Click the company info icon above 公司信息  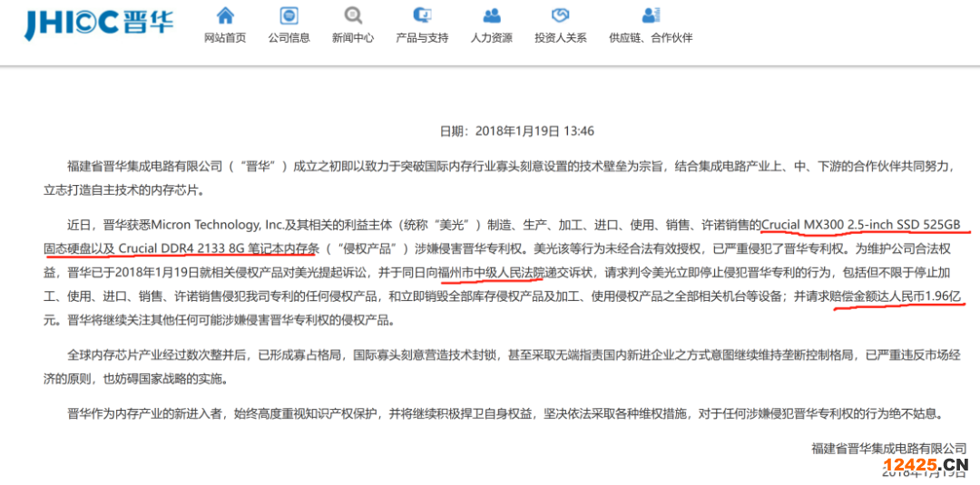289,15
